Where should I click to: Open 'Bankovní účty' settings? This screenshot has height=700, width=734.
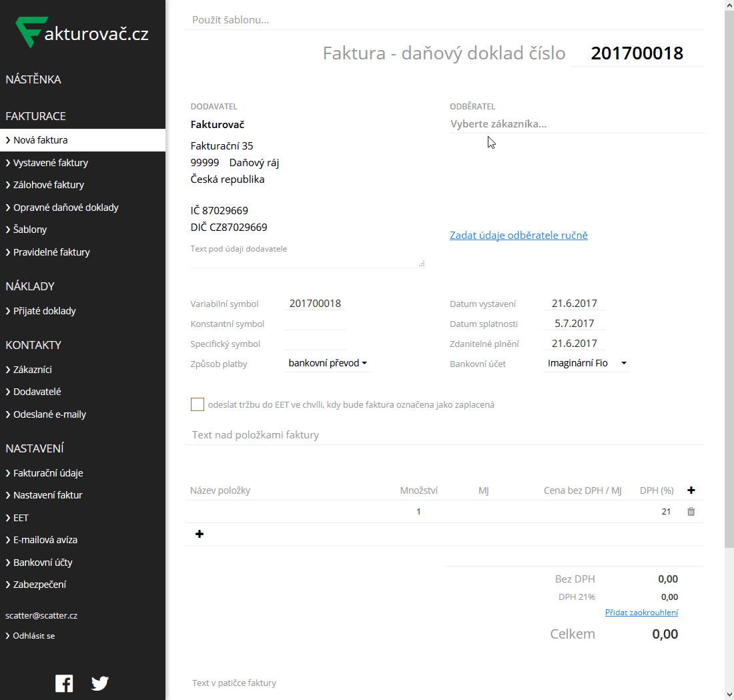[44, 562]
